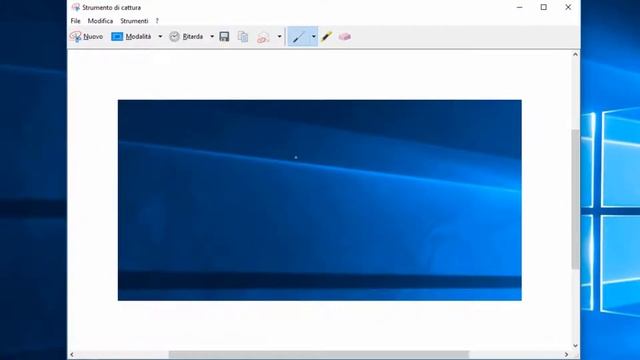This screenshot has width=640, height=360.
Task: Select the pink Eraser tool
Action: click(x=344, y=37)
